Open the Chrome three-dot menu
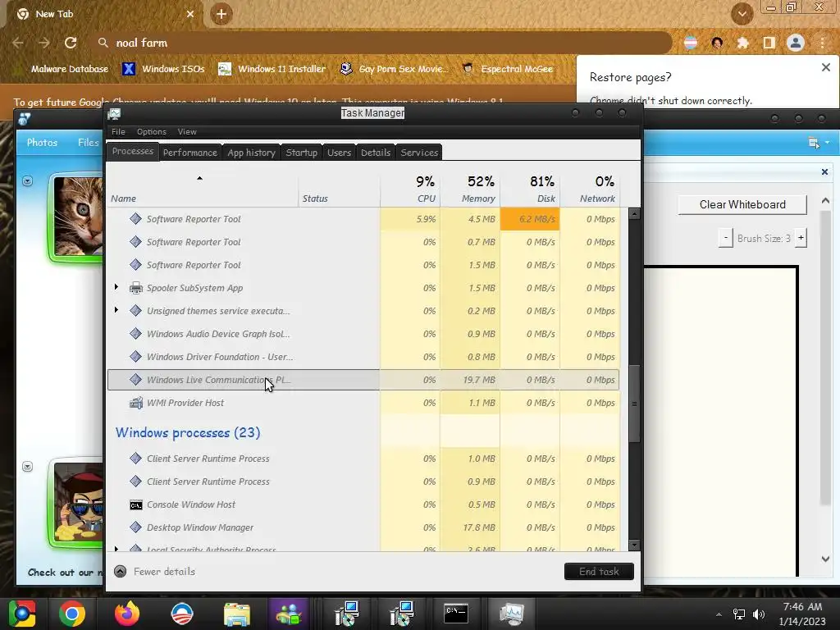 [x=822, y=43]
